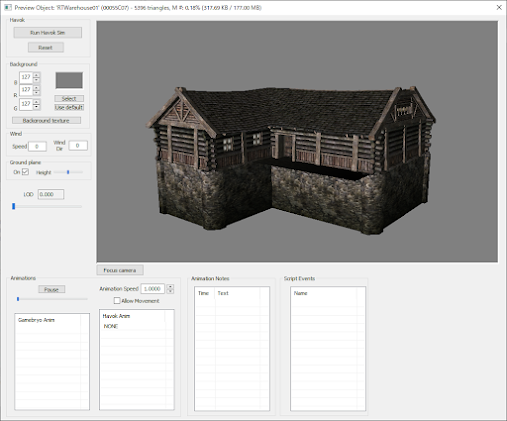Click the Use default background button
Image resolution: width=507 pixels, height=421 pixels.
pos(69,107)
